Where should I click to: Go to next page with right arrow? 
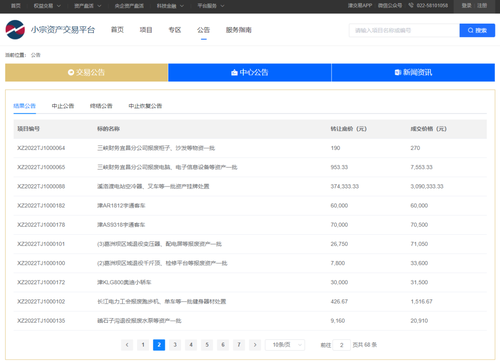[255, 345]
